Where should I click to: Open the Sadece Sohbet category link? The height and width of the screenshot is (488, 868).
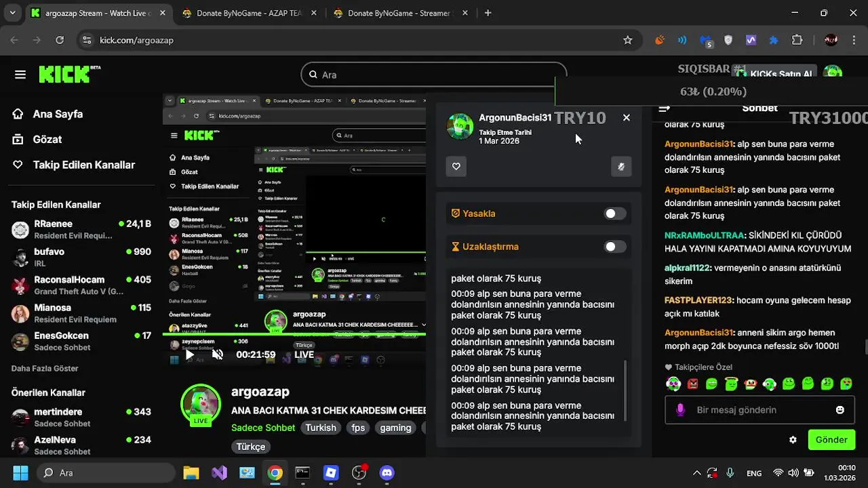click(263, 428)
